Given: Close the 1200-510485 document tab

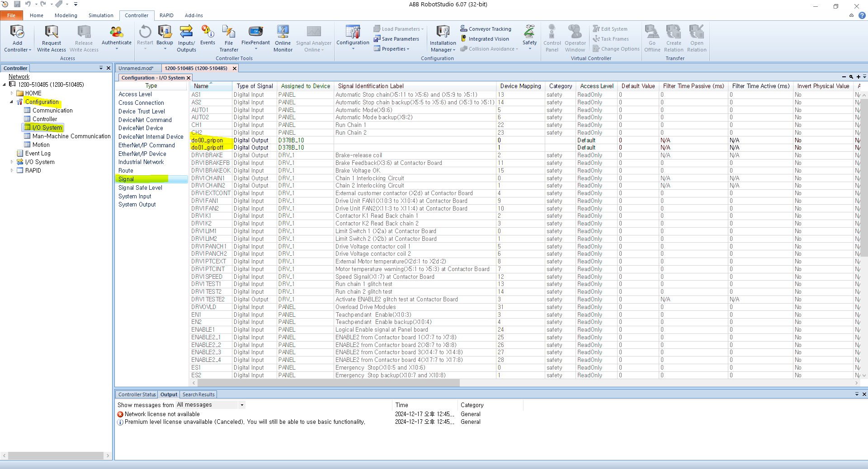Looking at the screenshot, I should coord(235,68).
